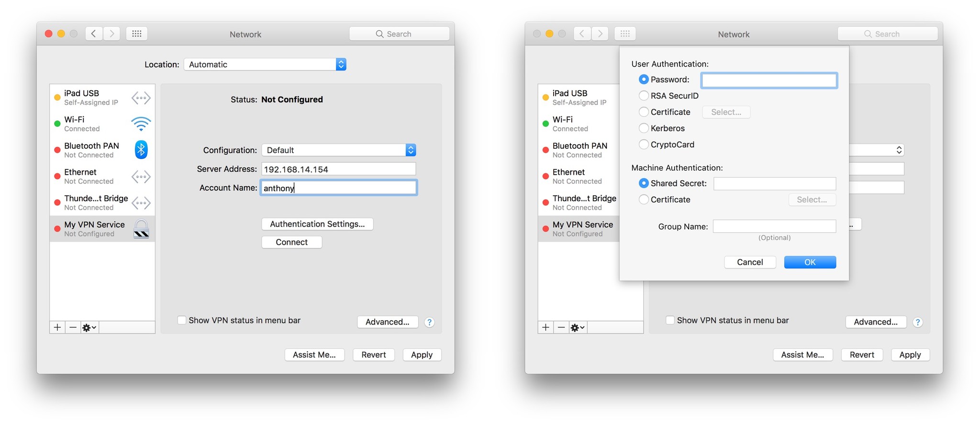Expand the Configuration dropdown showing Default

pos(338,150)
